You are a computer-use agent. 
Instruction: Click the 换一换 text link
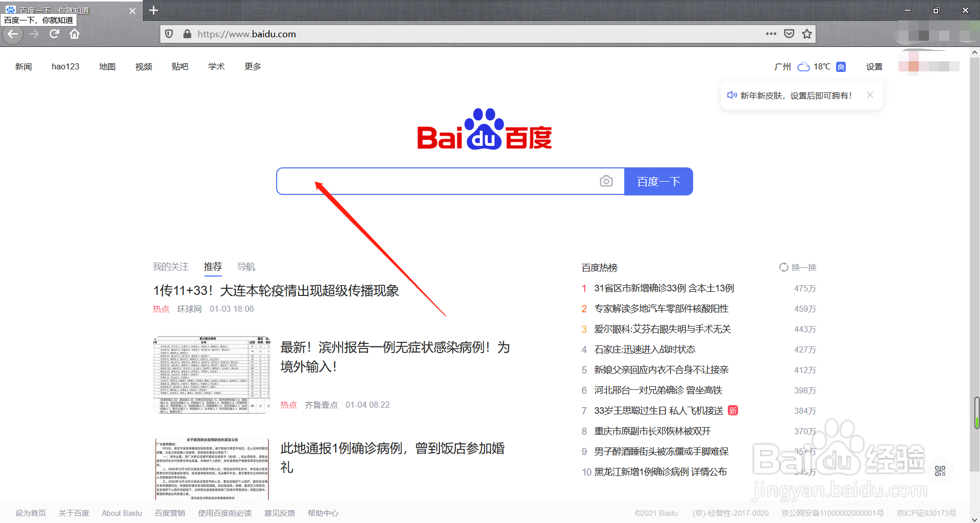804,267
